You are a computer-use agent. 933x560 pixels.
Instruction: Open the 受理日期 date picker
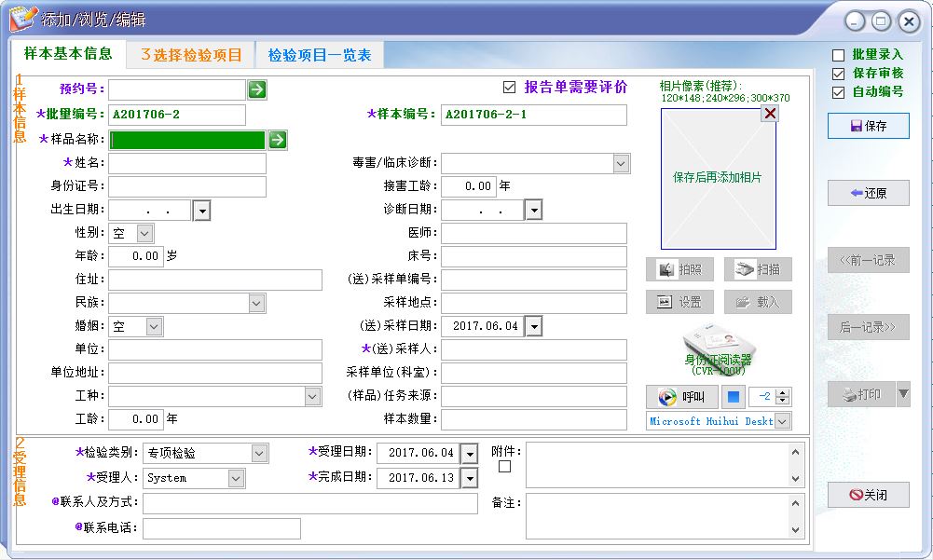469,454
